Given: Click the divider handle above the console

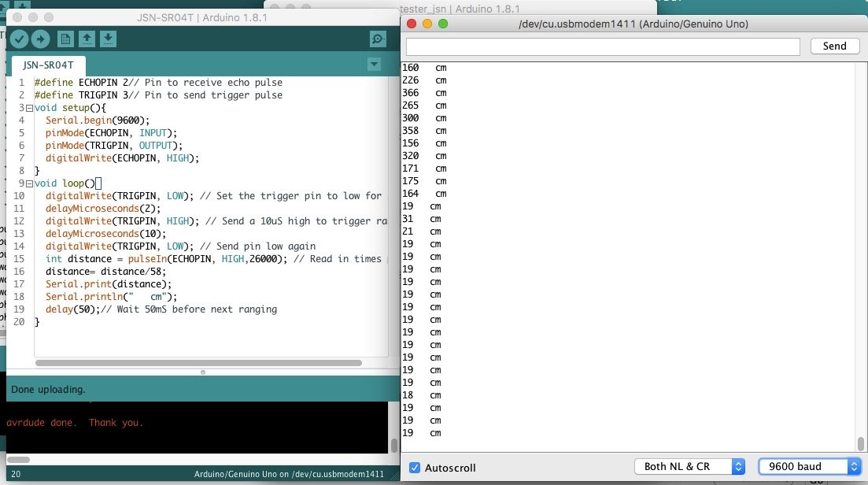Looking at the screenshot, I should [202, 372].
